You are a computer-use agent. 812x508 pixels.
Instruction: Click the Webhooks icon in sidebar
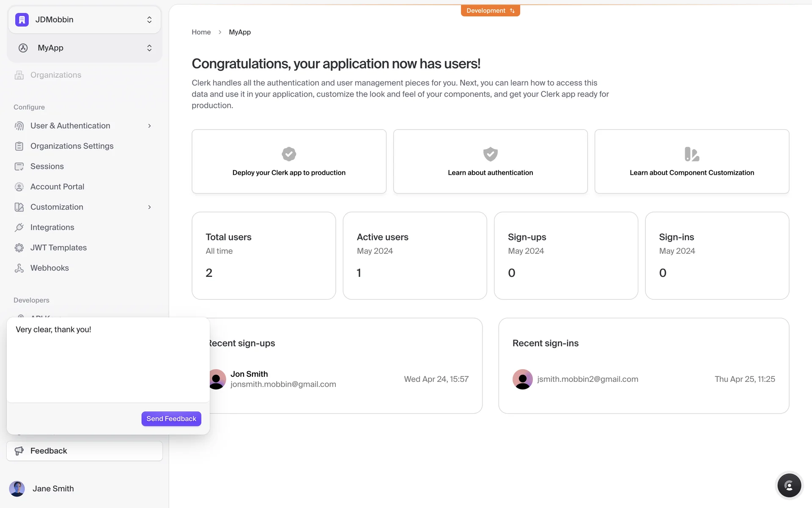coord(19,268)
